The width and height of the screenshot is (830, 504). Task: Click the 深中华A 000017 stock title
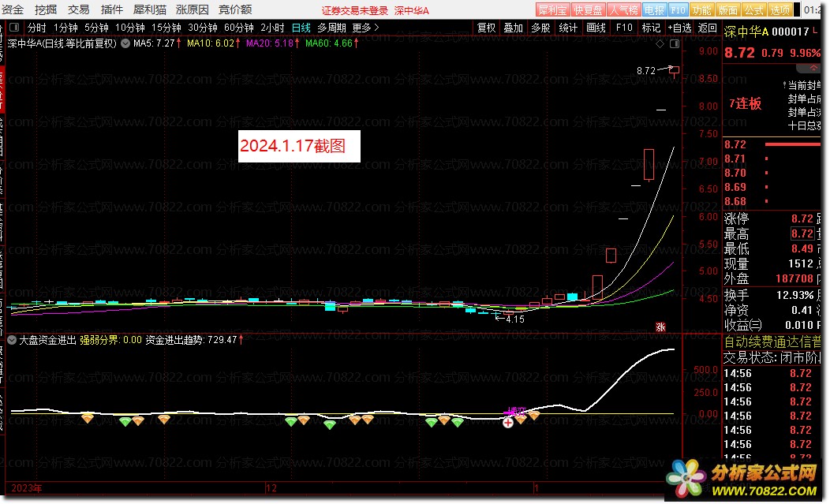pyautogui.click(x=766, y=32)
